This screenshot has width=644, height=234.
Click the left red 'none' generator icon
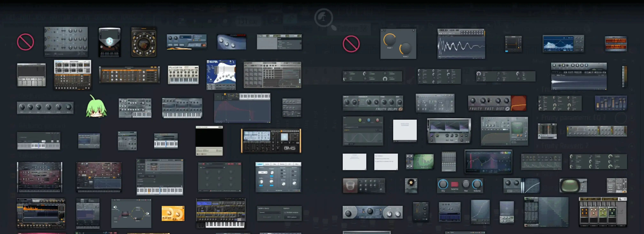pyautogui.click(x=25, y=42)
